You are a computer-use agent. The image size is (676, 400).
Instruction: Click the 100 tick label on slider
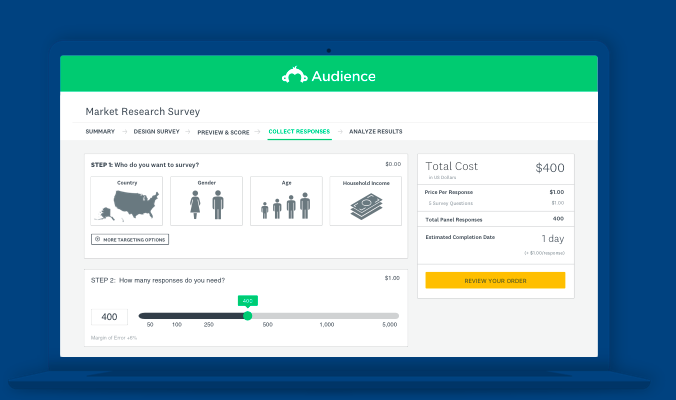177,325
